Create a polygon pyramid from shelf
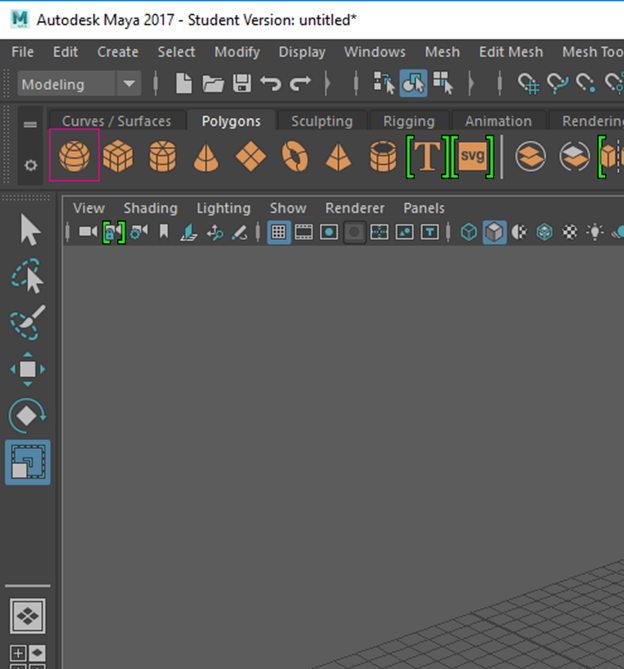 339,157
